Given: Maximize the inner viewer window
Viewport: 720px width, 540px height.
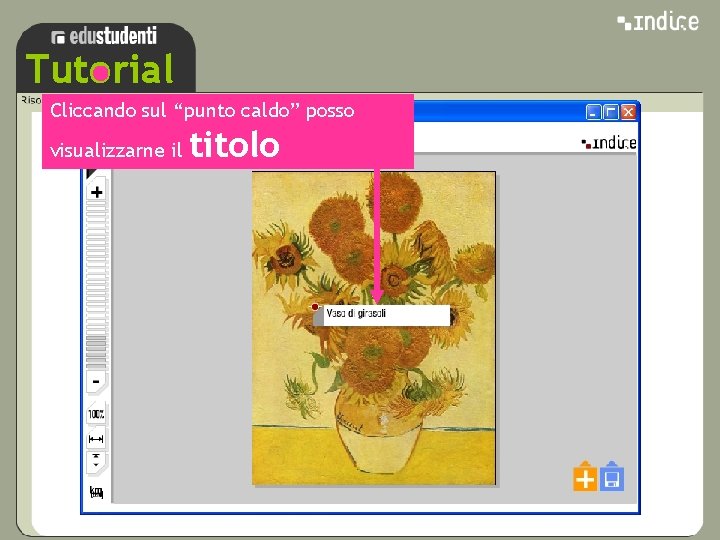Looking at the screenshot, I should coord(611,112).
